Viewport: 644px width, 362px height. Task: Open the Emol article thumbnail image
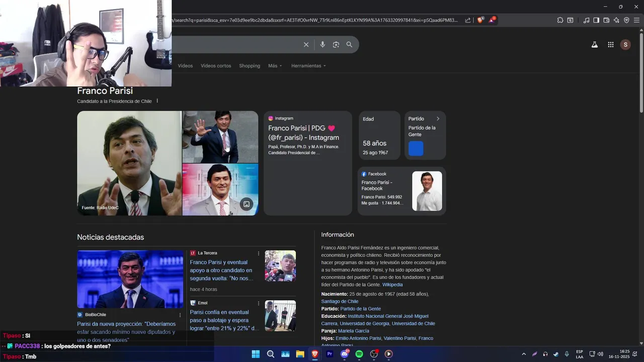click(x=280, y=316)
